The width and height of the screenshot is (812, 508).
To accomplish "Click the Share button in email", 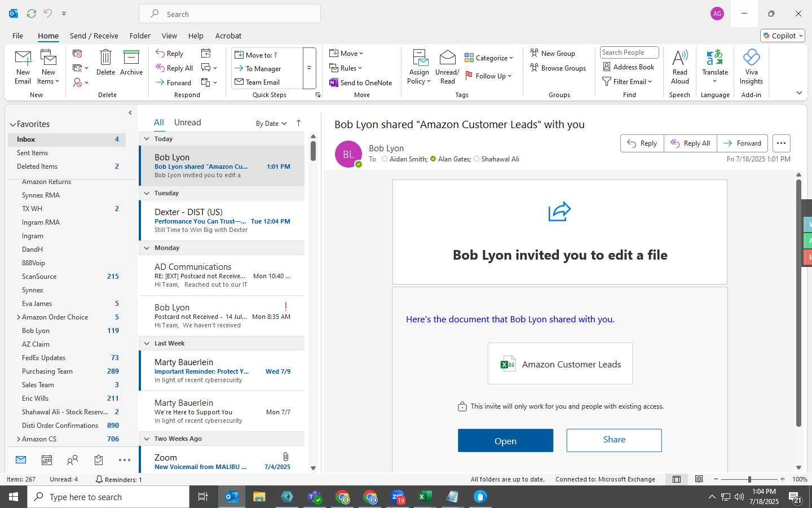I will [x=614, y=440].
